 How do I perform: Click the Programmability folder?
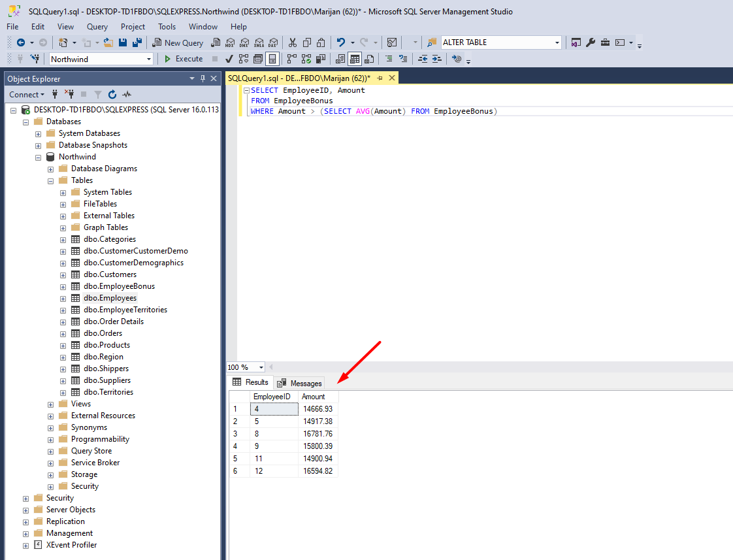point(100,439)
